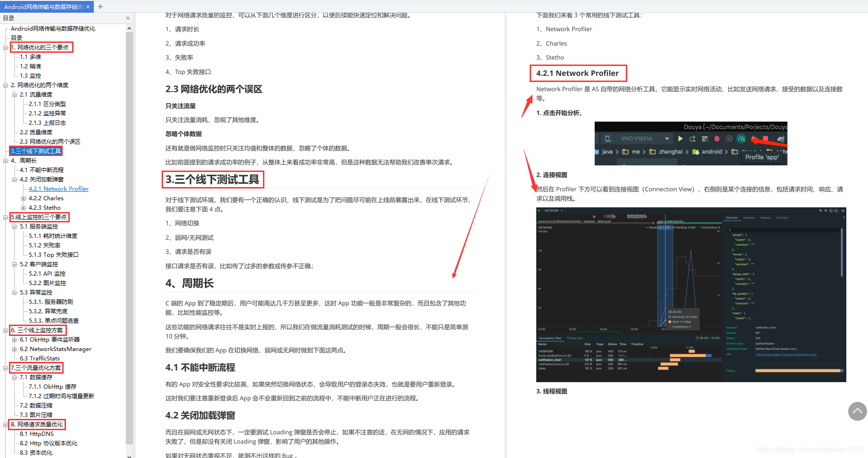The width and height of the screenshot is (868, 458).
Task: Click the heading '3.三个线下测试工具' in the document
Action: click(x=212, y=180)
